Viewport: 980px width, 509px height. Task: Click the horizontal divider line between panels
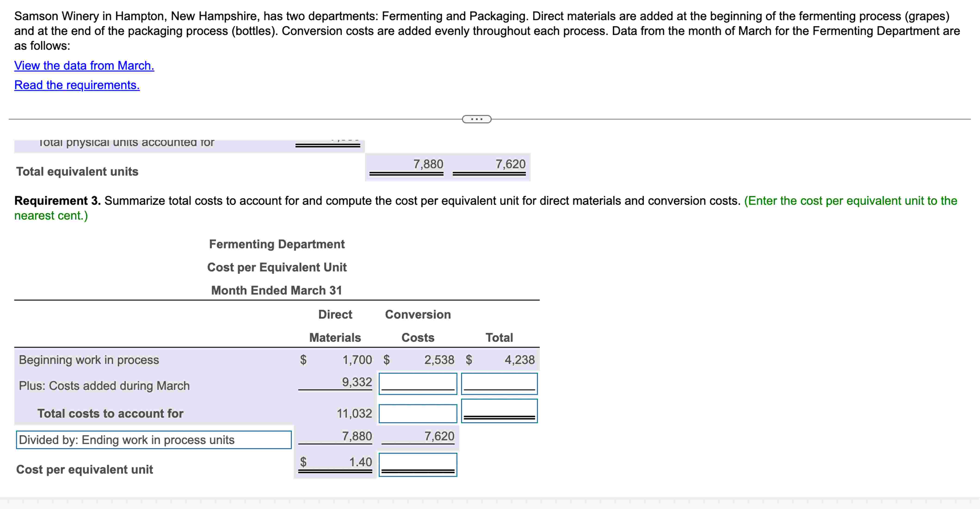click(x=228, y=119)
